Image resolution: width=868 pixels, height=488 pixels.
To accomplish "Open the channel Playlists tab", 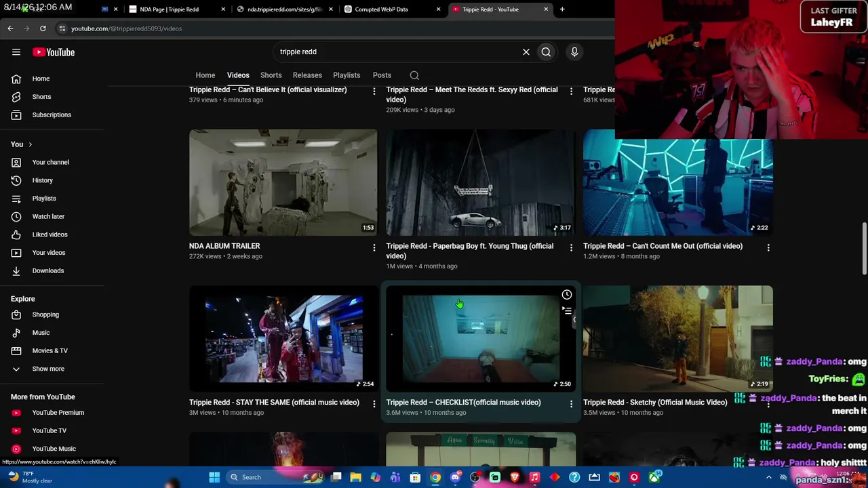I will click(x=347, y=75).
